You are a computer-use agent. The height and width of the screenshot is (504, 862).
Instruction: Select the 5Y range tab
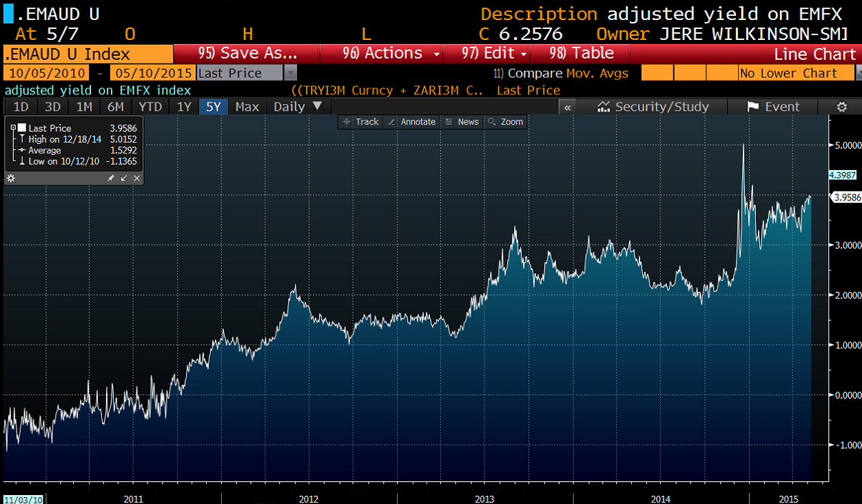pyautogui.click(x=214, y=107)
